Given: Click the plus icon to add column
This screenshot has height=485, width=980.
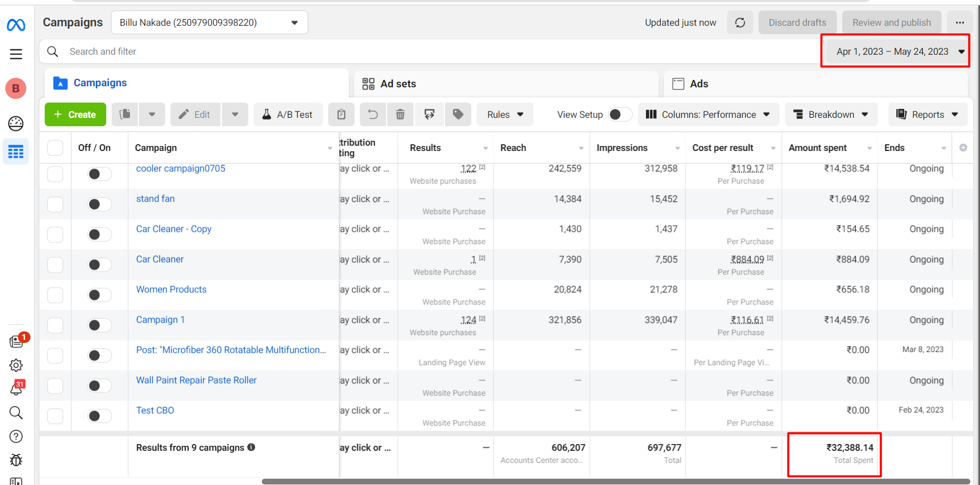Looking at the screenshot, I should pos(963,148).
